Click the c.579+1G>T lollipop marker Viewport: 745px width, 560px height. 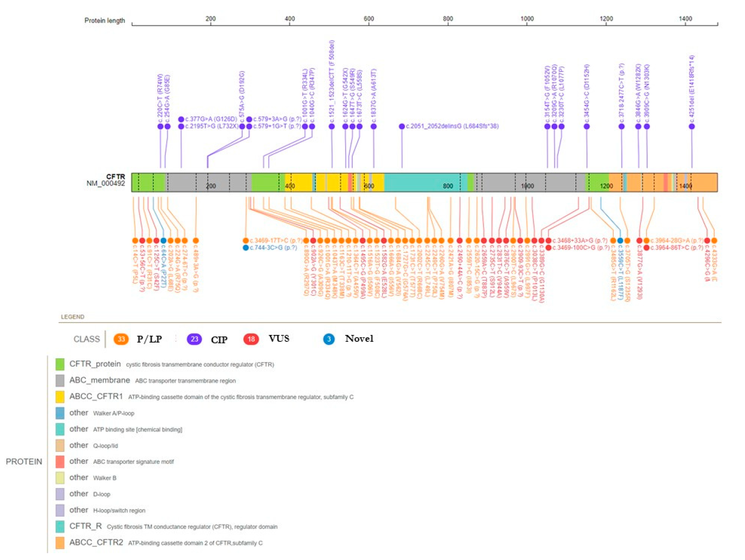pos(249,126)
